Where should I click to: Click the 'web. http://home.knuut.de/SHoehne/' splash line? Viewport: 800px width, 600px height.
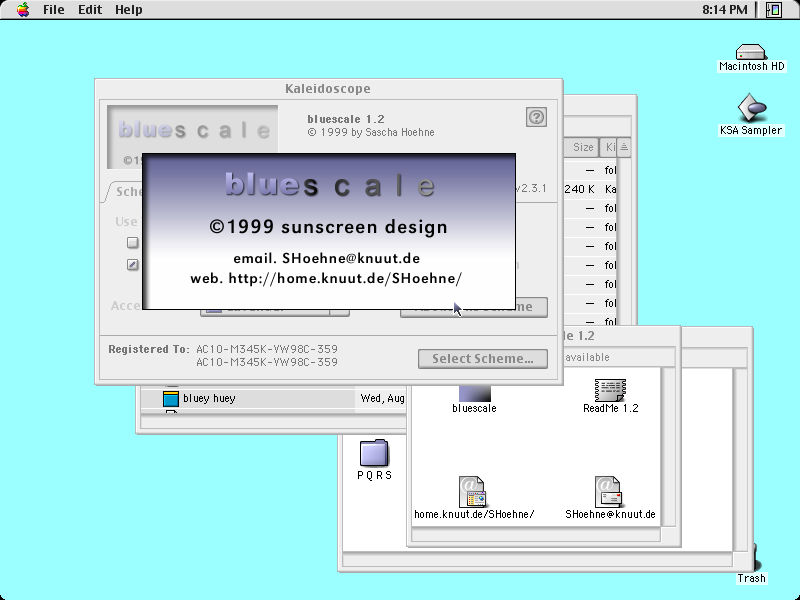326,278
